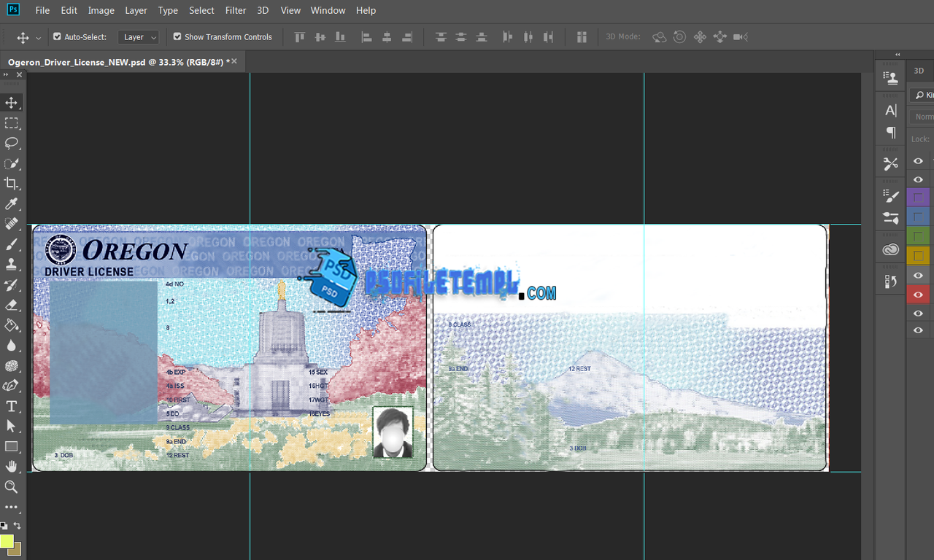The image size is (934, 560).
Task: Show the green-labeled hidden layer
Action: click(x=918, y=236)
